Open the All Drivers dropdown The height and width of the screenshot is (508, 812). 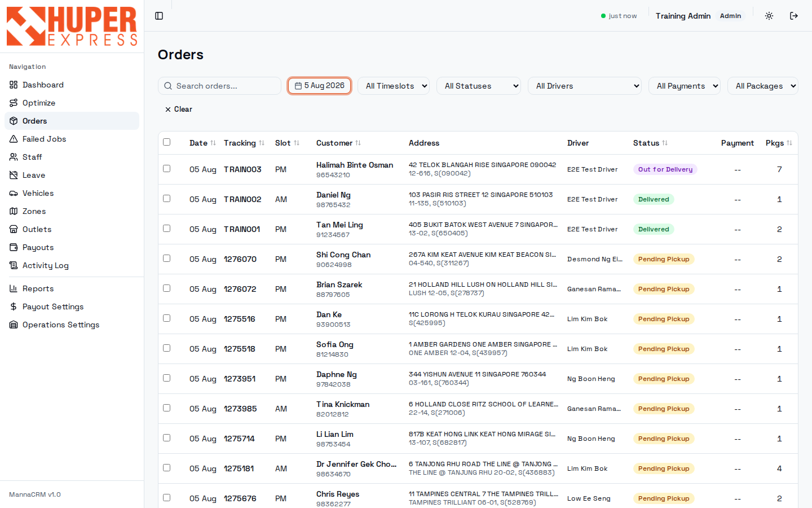(x=585, y=86)
